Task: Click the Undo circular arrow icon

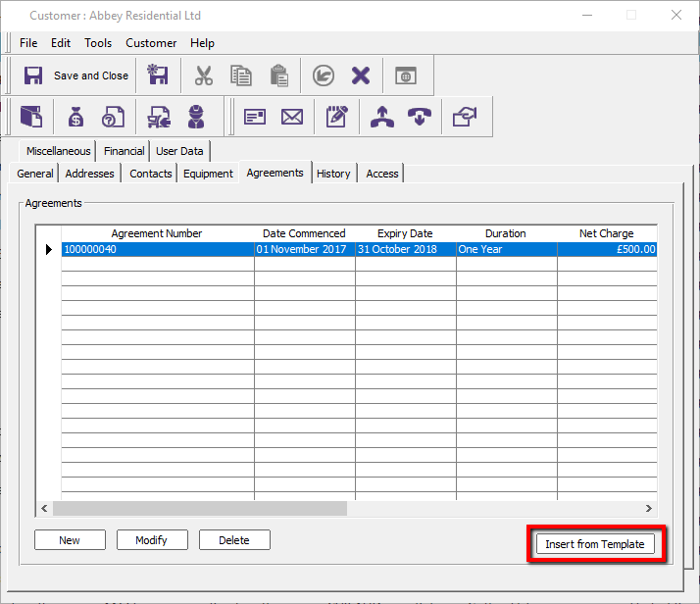Action: coord(323,75)
